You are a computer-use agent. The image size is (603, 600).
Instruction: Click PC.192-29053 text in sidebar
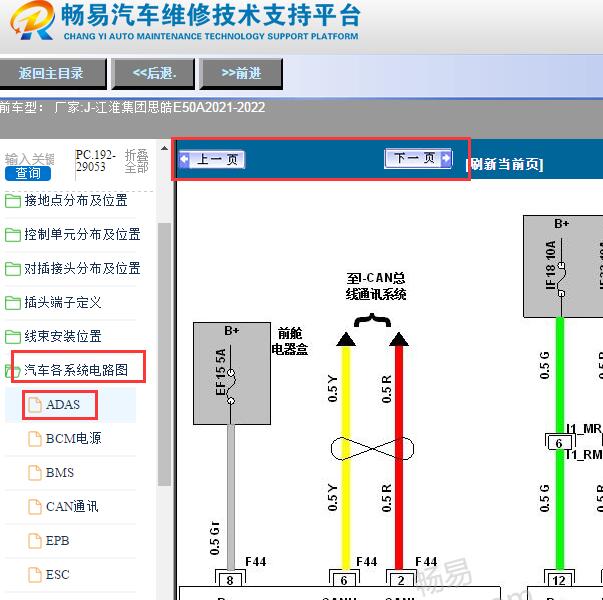[x=96, y=160]
